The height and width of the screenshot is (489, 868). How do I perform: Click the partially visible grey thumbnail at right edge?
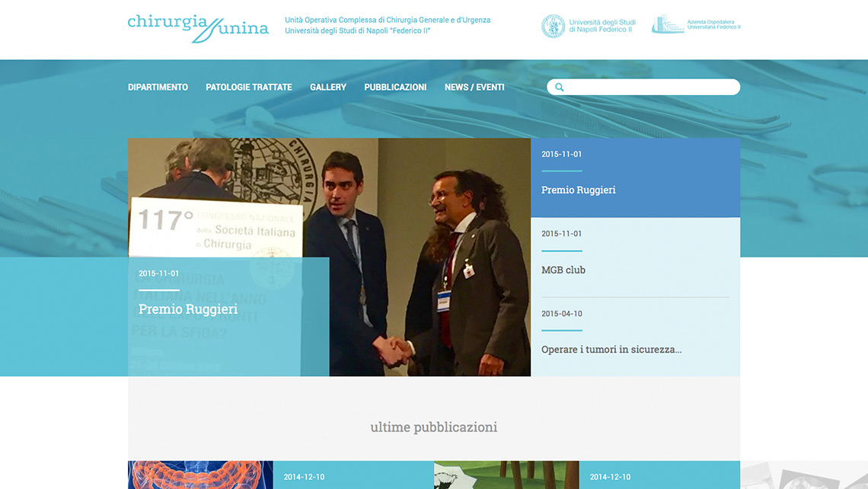point(803,475)
